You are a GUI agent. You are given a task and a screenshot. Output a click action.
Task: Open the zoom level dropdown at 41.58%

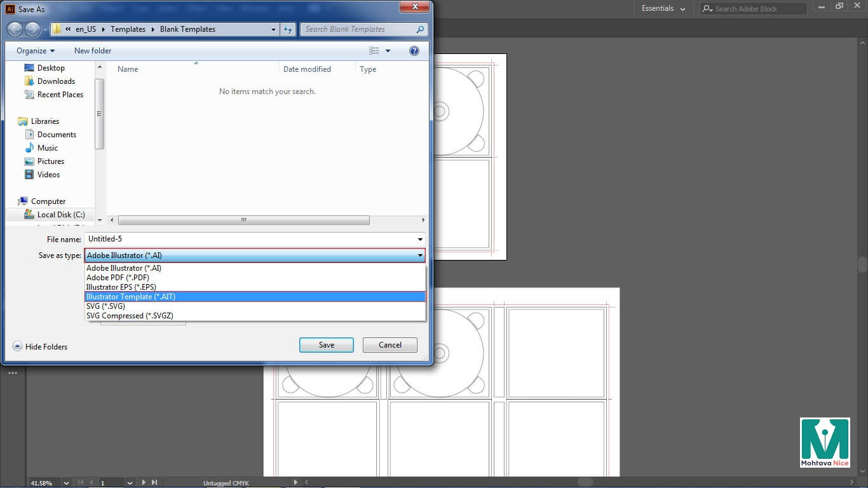[66, 483]
